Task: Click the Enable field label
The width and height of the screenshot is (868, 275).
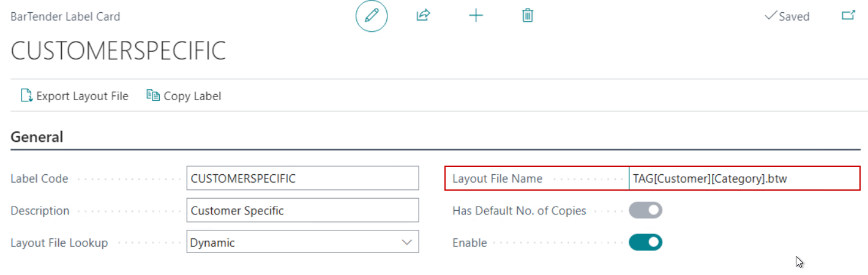Action: (x=470, y=243)
